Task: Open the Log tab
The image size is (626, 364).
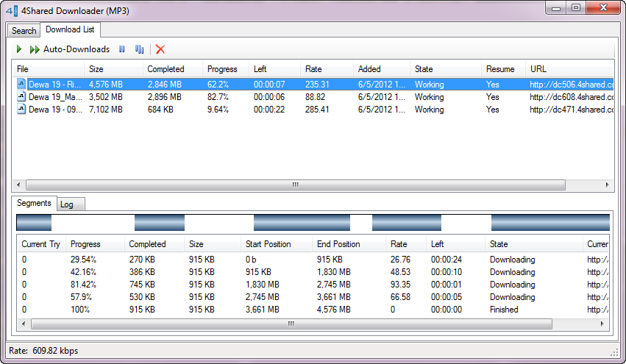Action: click(x=71, y=204)
